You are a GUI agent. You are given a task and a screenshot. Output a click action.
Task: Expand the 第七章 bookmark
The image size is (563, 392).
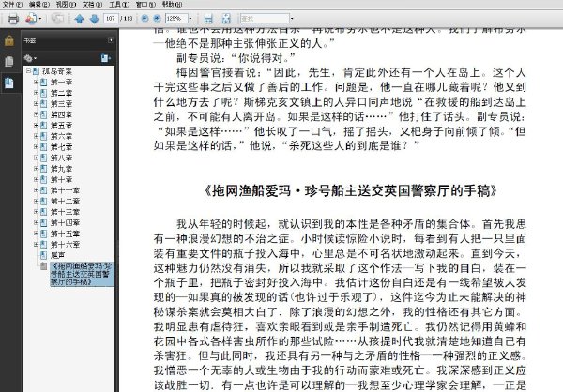pyautogui.click(x=36, y=147)
